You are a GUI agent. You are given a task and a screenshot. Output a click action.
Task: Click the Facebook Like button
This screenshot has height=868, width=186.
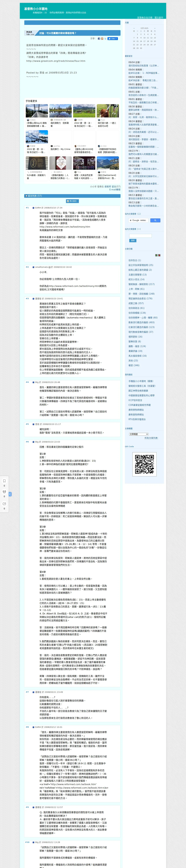coord(112,39)
